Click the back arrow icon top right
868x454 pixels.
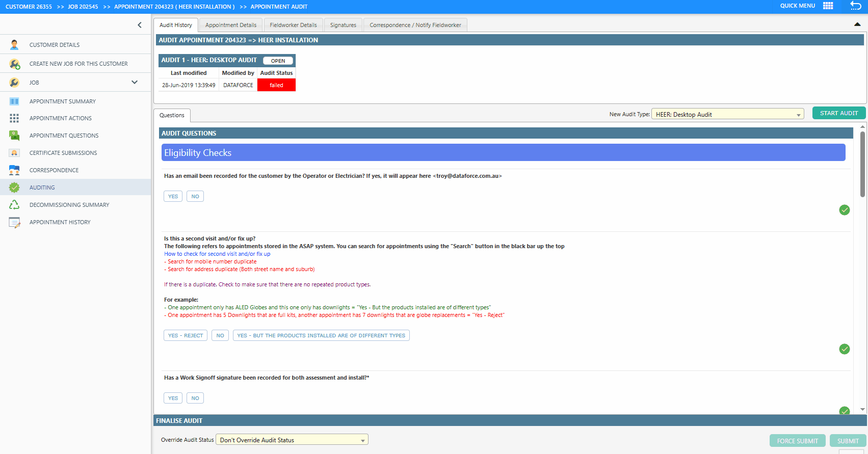click(855, 6)
